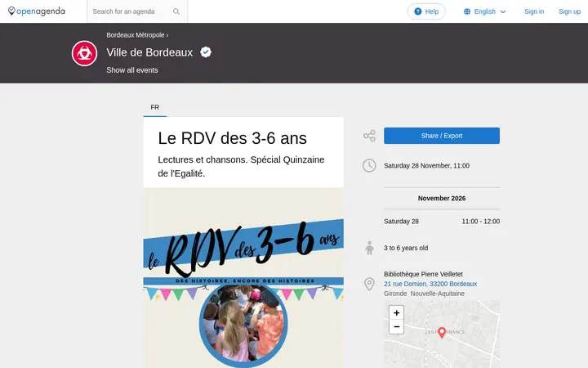Select the Saturday 28 November, 11:00 text

[x=427, y=165]
